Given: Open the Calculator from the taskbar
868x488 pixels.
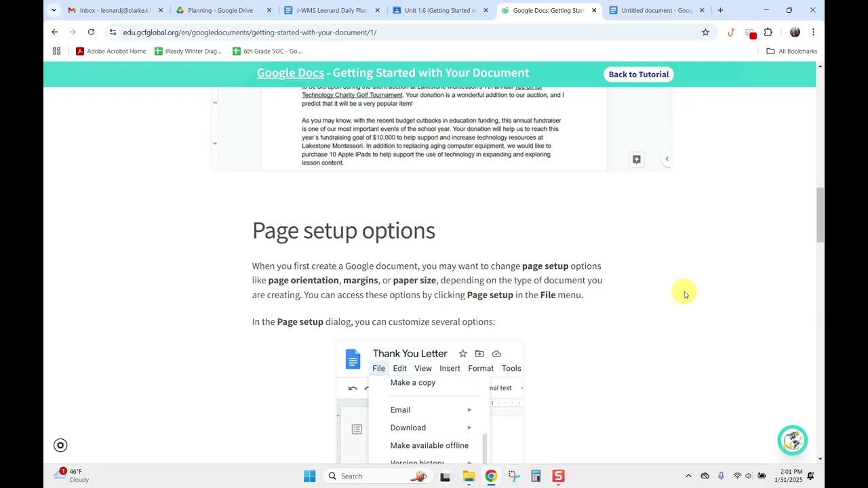Looking at the screenshot, I should pos(536,476).
